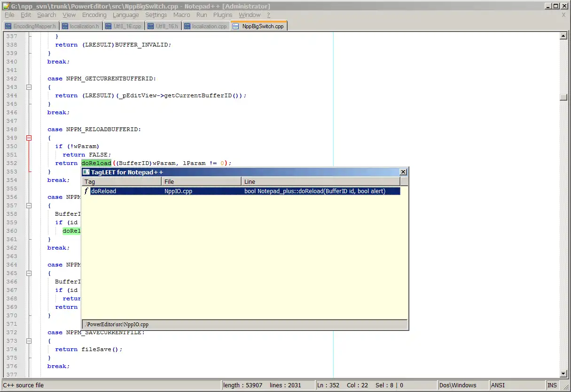Switch to the localization.cpp tab

point(205,26)
